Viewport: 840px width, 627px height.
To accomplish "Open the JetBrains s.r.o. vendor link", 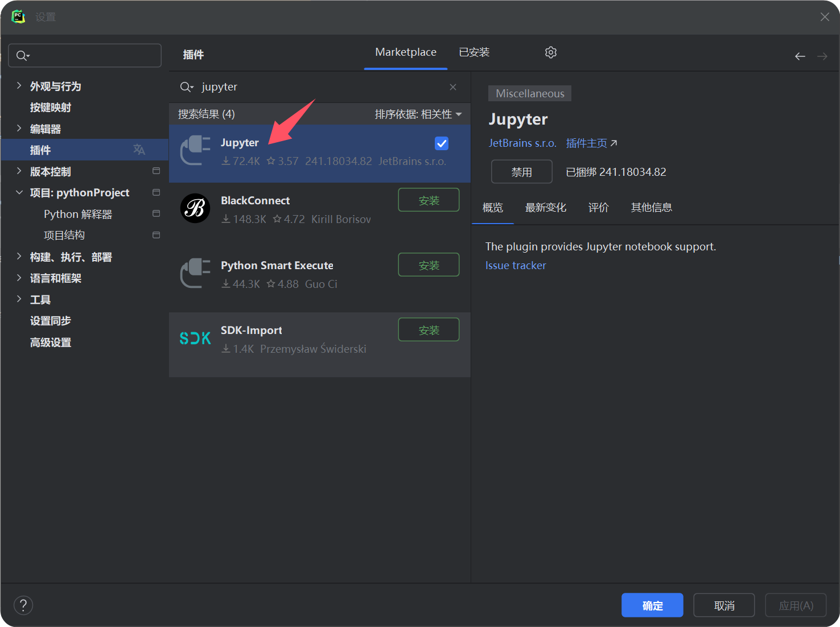I will (x=522, y=143).
